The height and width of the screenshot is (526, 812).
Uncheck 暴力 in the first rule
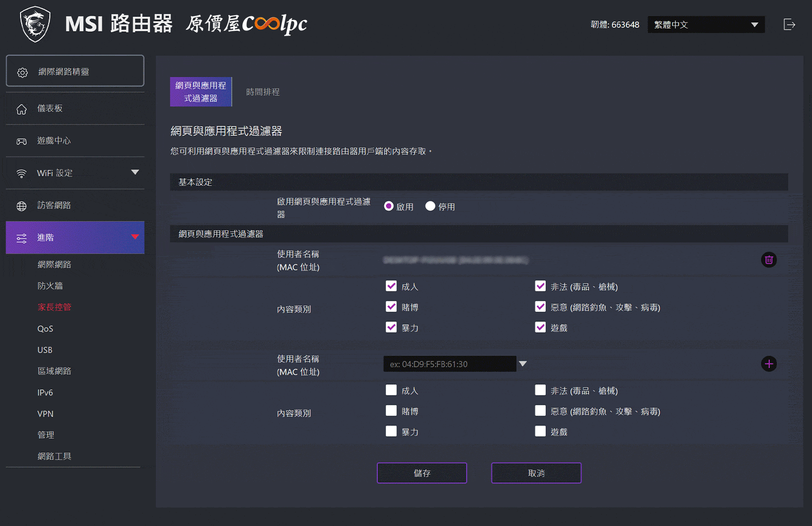pos(391,327)
